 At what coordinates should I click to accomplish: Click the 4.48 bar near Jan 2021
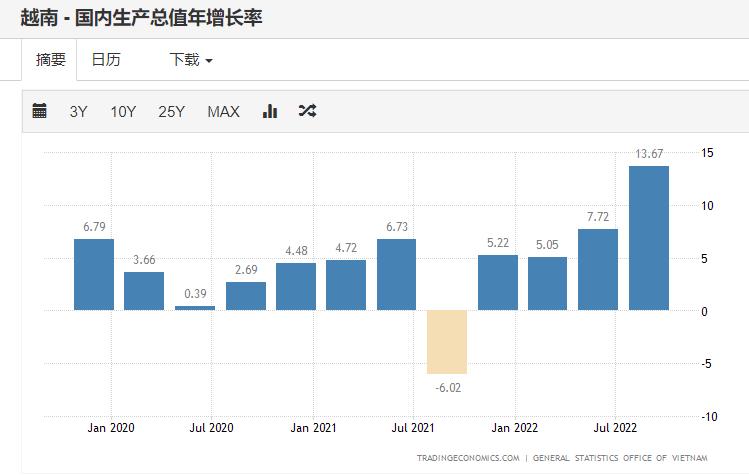coord(296,286)
